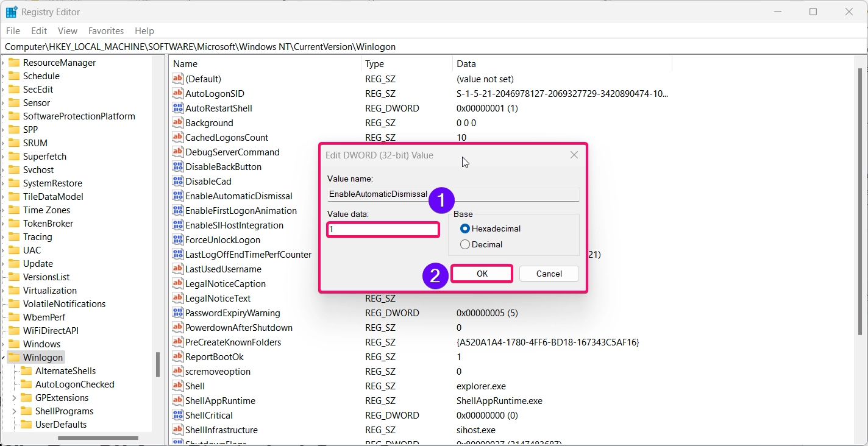
Task: Click the CachedLogonsCount value icon
Action: click(x=178, y=137)
